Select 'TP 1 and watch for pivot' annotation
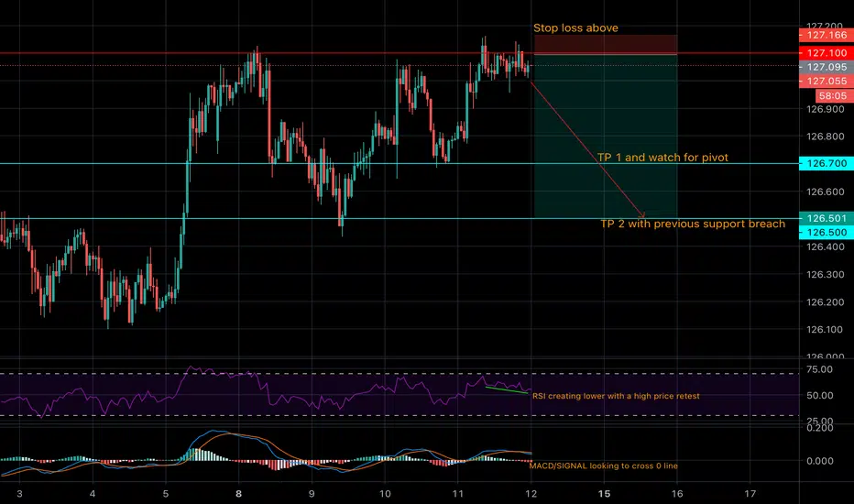854x504 pixels. click(662, 158)
